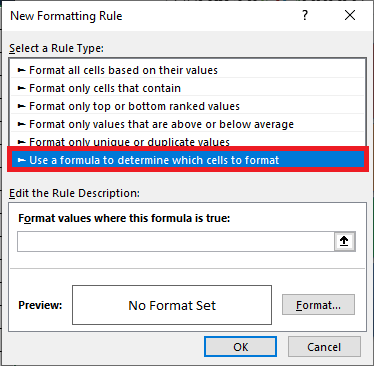Open the Format... options button
This screenshot has width=374, height=366.
pos(318,305)
